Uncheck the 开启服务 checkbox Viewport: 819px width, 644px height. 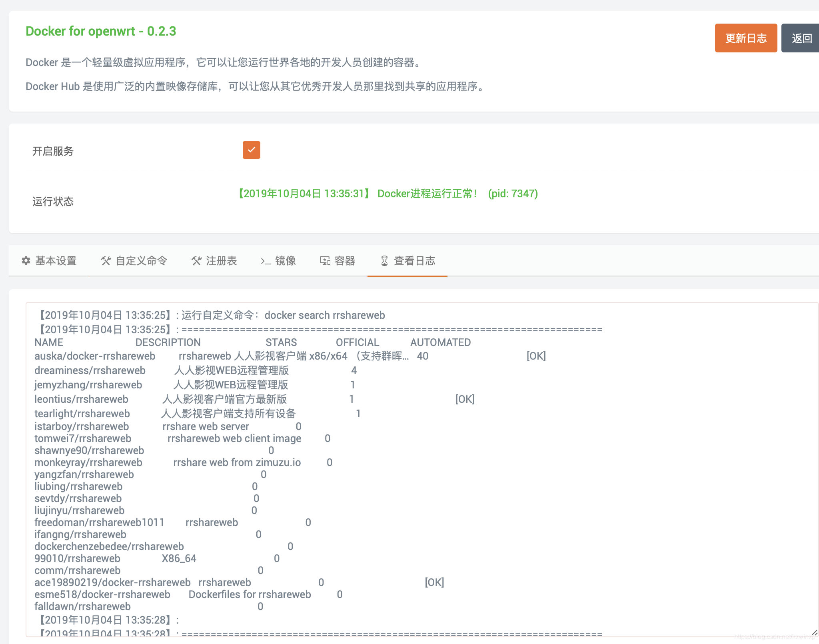252,150
